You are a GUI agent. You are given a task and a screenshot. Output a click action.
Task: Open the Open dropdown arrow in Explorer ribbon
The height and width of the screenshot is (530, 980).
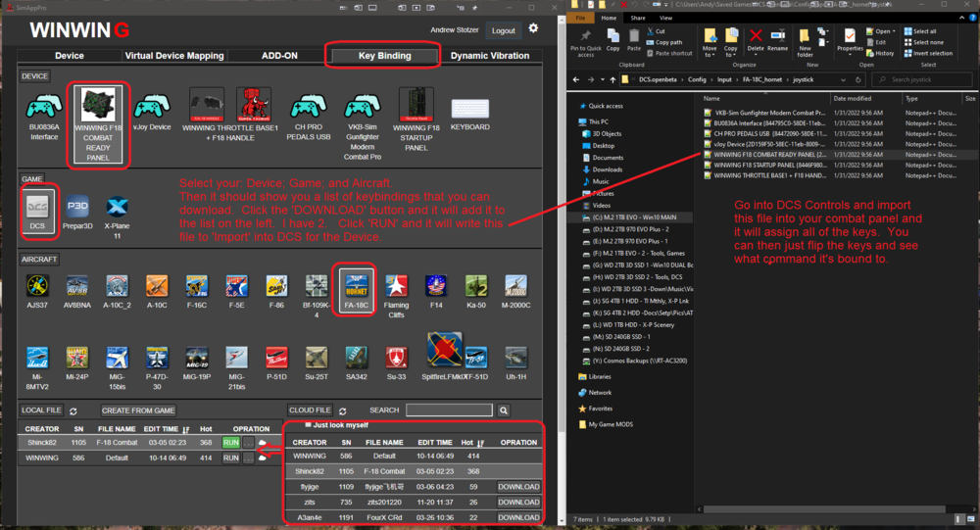tap(896, 31)
